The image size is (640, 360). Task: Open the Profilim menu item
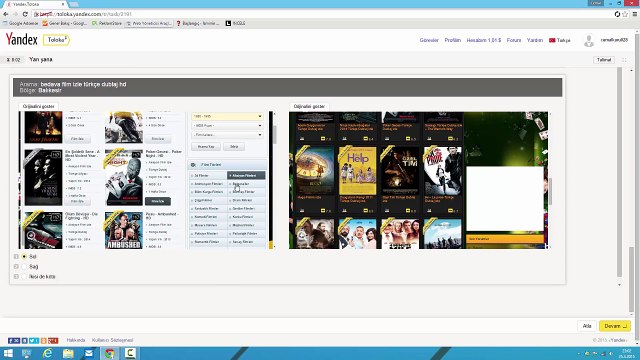coord(453,40)
